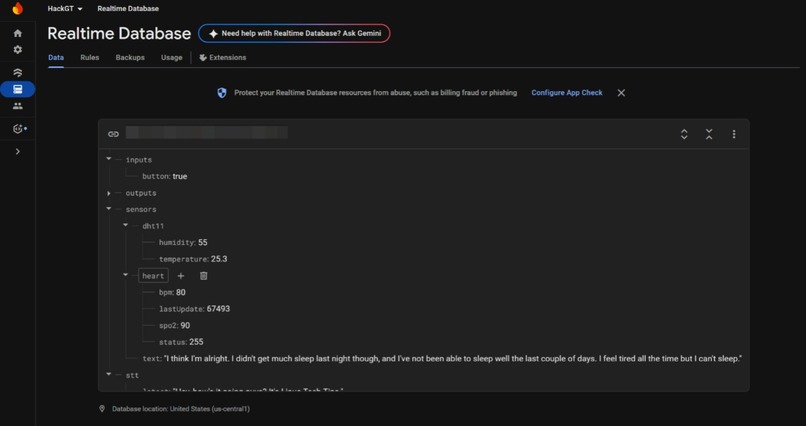The height and width of the screenshot is (426, 806).
Task: Add child to heart node
Action: (181, 276)
